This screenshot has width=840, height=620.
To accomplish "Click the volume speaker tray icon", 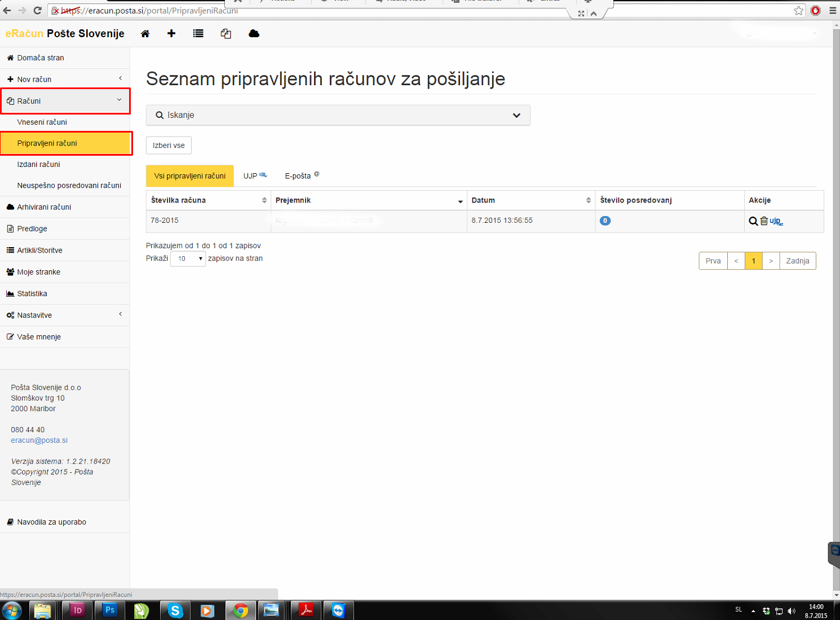I will (x=792, y=611).
